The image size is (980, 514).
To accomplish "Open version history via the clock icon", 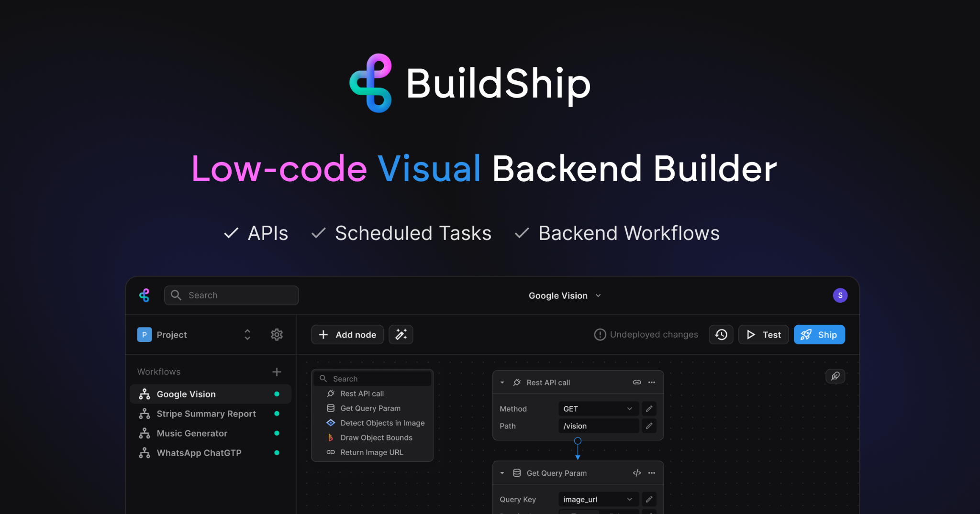I will point(721,334).
